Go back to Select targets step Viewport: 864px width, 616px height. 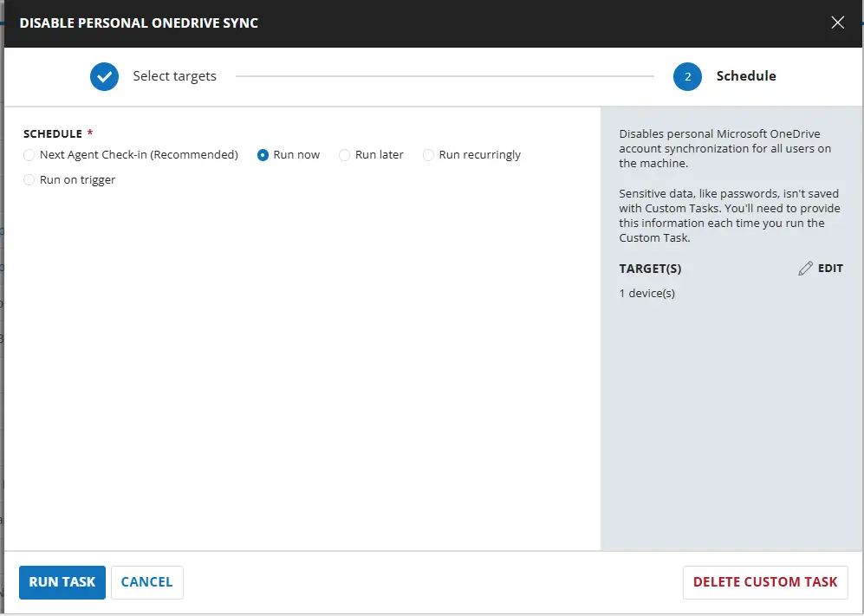pos(175,76)
